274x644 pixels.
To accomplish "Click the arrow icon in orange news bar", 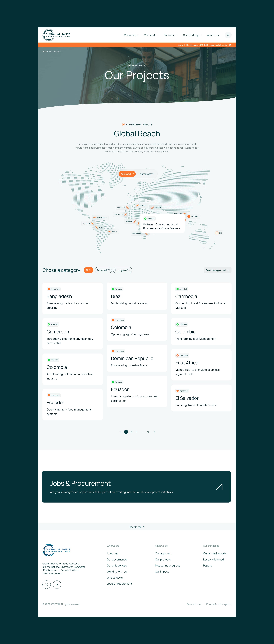I will point(230,45).
